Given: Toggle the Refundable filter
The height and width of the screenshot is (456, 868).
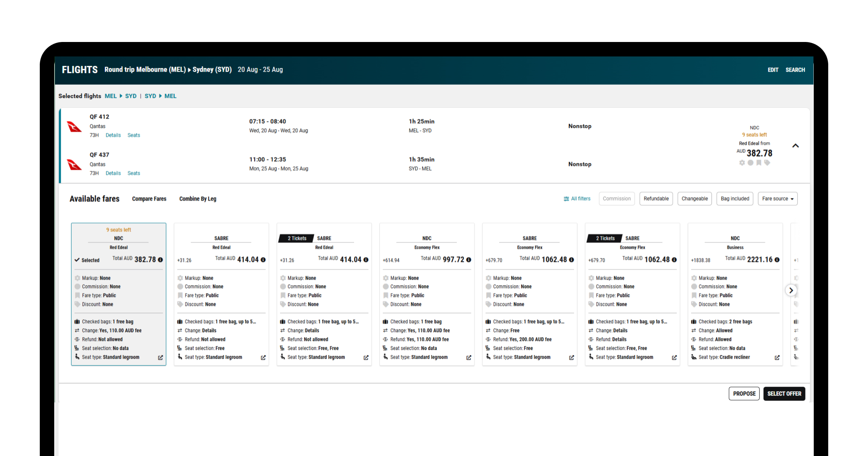Looking at the screenshot, I should (x=656, y=199).
